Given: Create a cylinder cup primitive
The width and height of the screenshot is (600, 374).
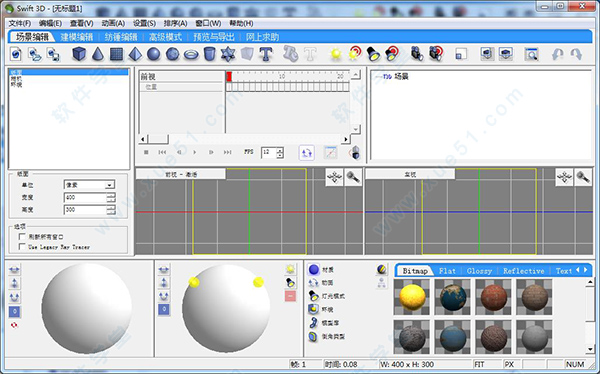Looking at the screenshot, I should pos(209,54).
